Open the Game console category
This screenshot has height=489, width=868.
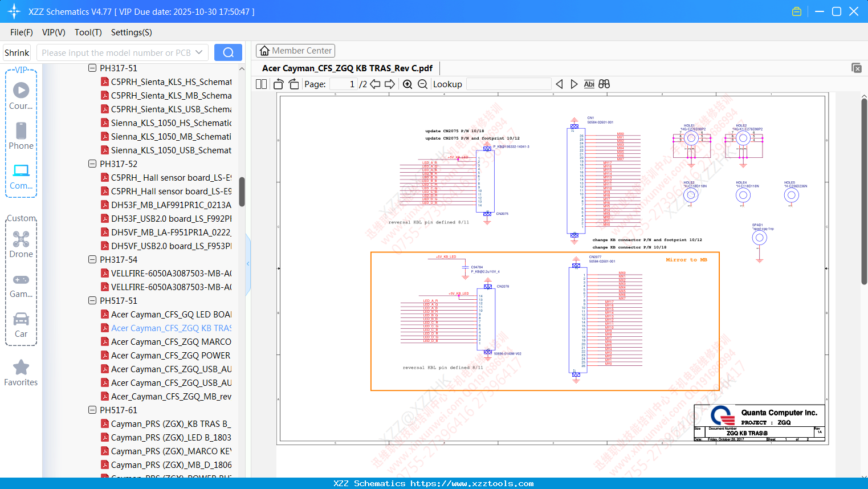point(21,285)
